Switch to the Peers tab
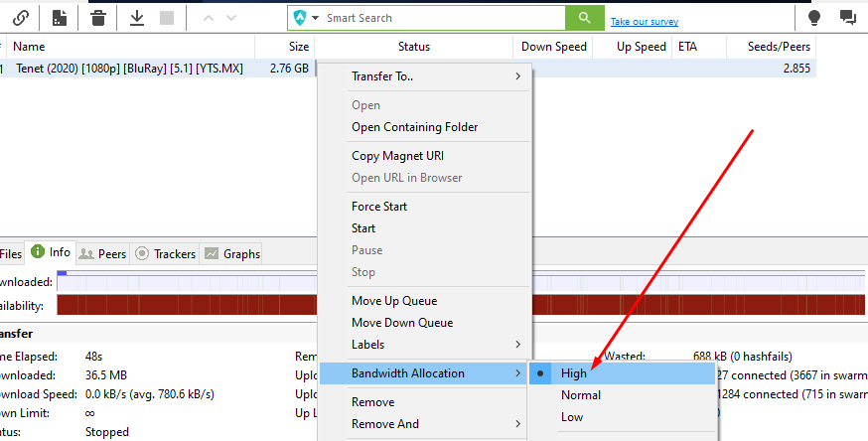The image size is (868, 441). tap(103, 253)
